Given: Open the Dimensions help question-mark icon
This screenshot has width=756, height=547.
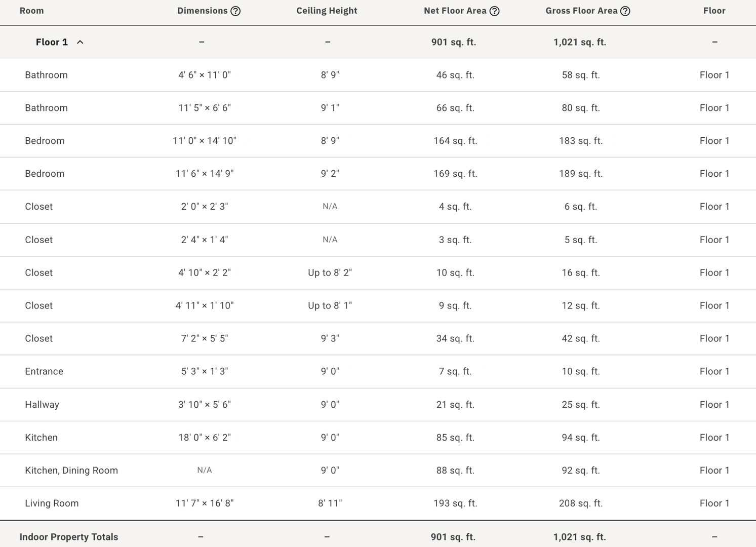Looking at the screenshot, I should [235, 11].
